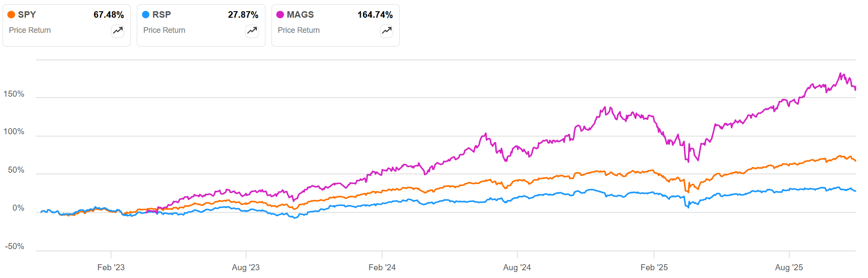Click the Feb '23 x-axis label
868x278 pixels.
(x=111, y=267)
